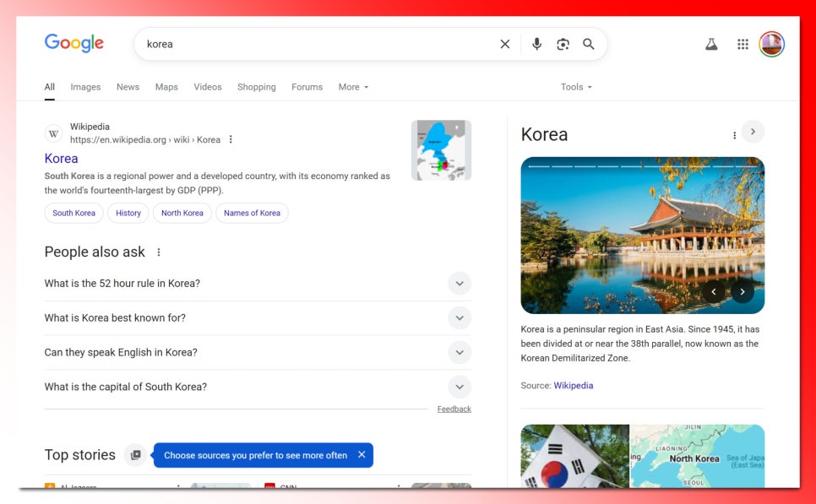Open the Korea Wikipedia result title
Image resolution: width=816 pixels, height=504 pixels.
[x=61, y=159]
